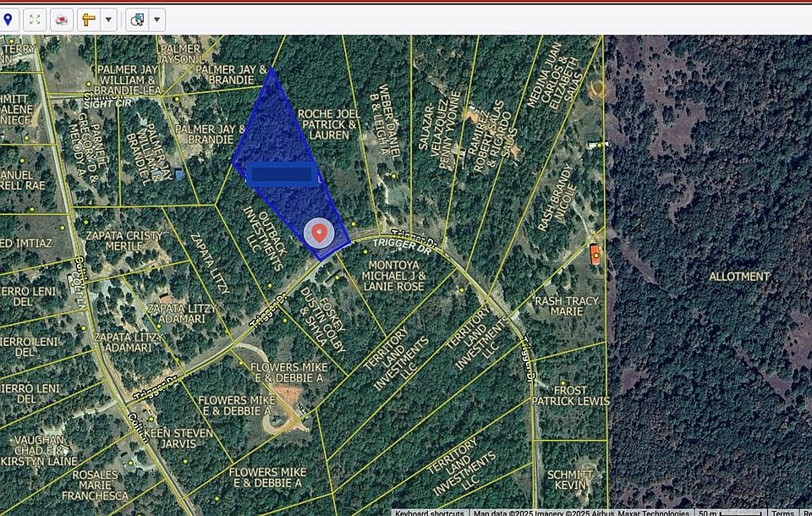The height and width of the screenshot is (516, 812).
Task: Click the blue location pin tool
Action: pyautogui.click(x=8, y=20)
